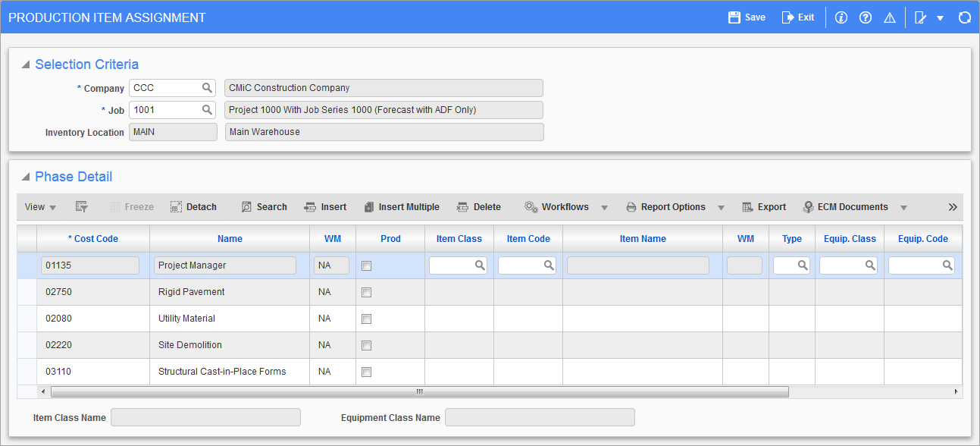Expand the Workflows dropdown arrow

(604, 206)
